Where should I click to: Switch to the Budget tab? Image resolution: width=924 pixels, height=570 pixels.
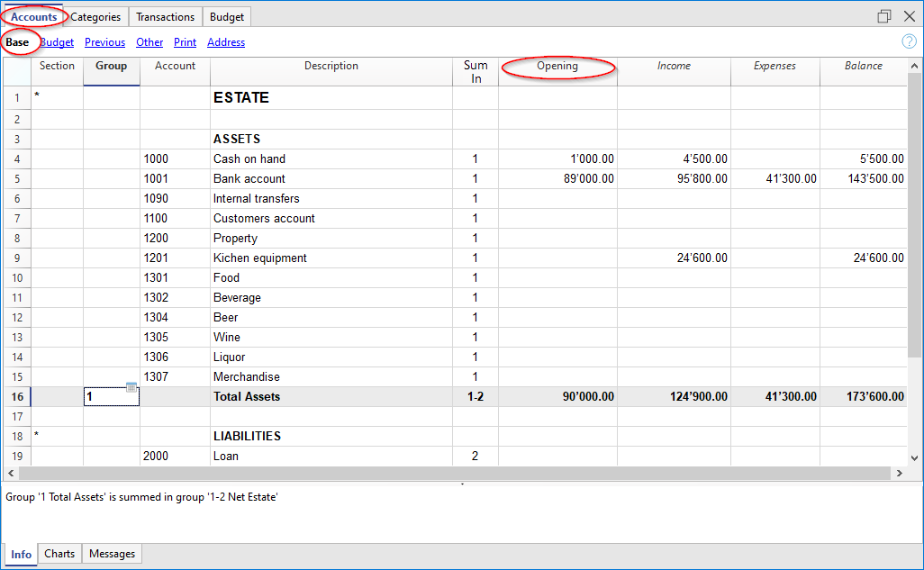[x=226, y=15]
